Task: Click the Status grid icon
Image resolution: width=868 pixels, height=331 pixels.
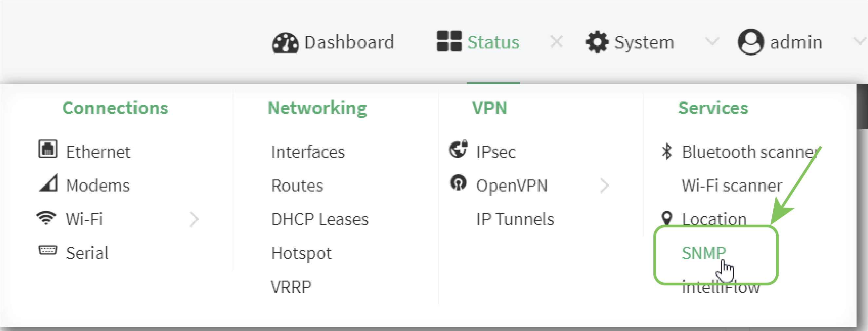Action: pos(449,41)
